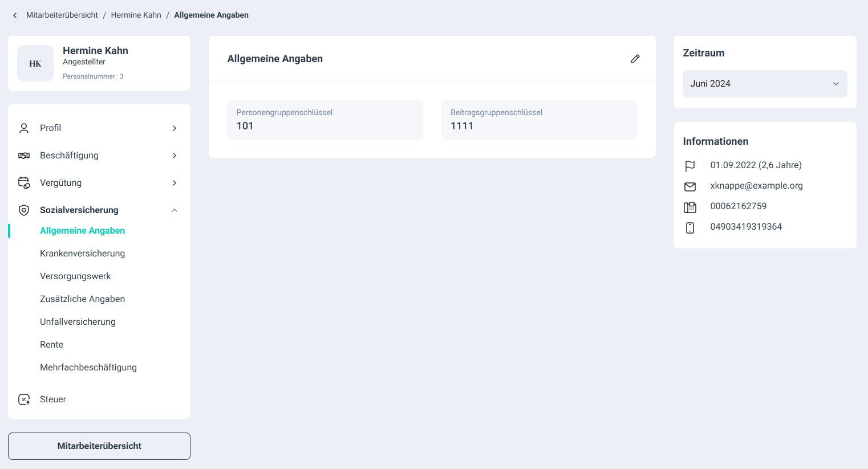The width and height of the screenshot is (868, 469).
Task: Click the Mitarbeiterübersicht button at the bottom
Action: (99, 446)
